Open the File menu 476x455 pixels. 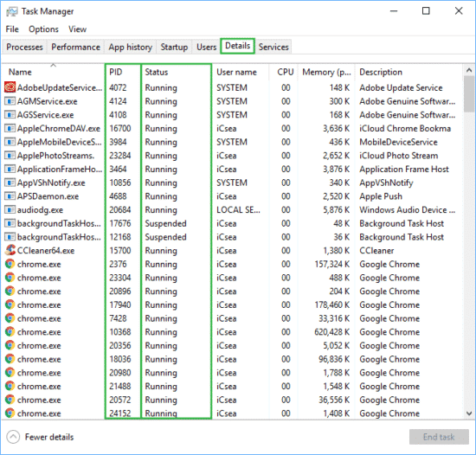12,29
